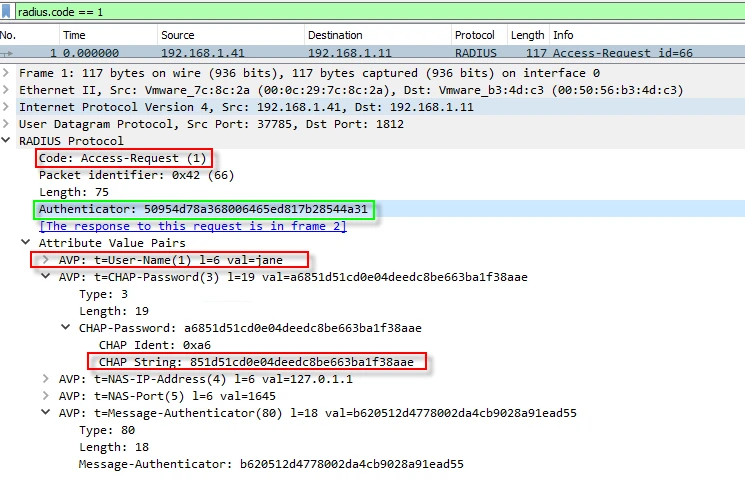Expand Internet Protocol Version 4 details

pos(9,107)
